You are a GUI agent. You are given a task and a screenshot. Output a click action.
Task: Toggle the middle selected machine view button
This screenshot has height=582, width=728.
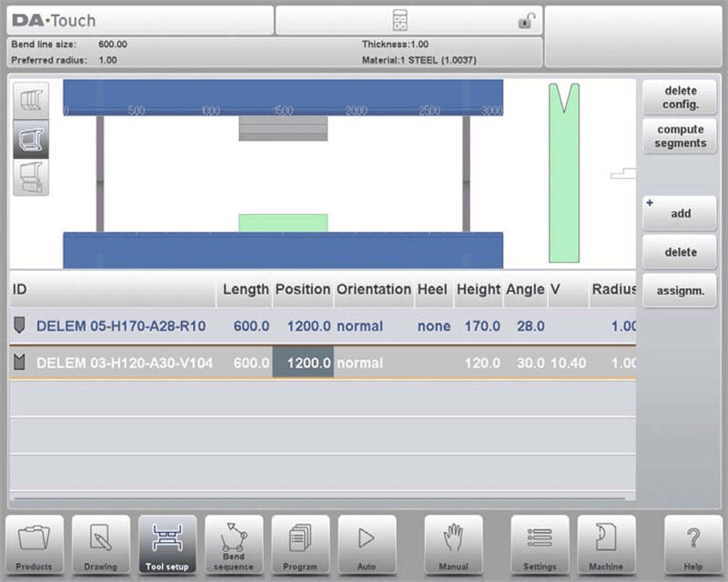coord(30,139)
